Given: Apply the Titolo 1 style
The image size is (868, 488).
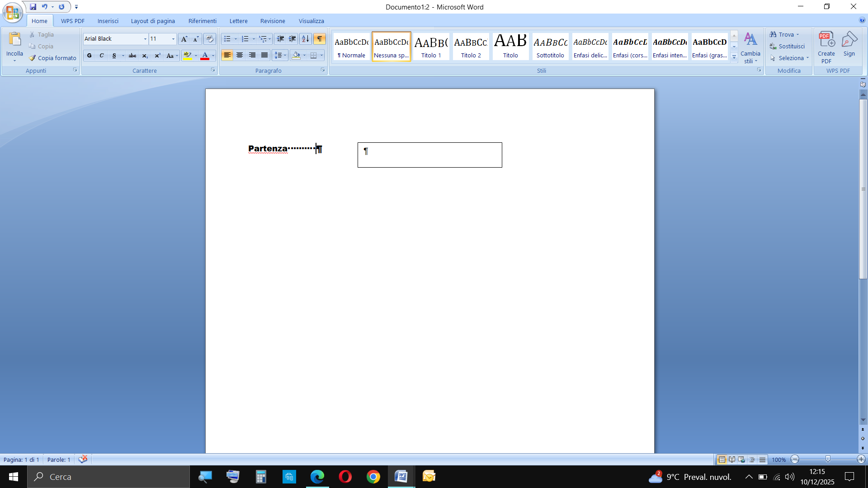Looking at the screenshot, I should (431, 47).
